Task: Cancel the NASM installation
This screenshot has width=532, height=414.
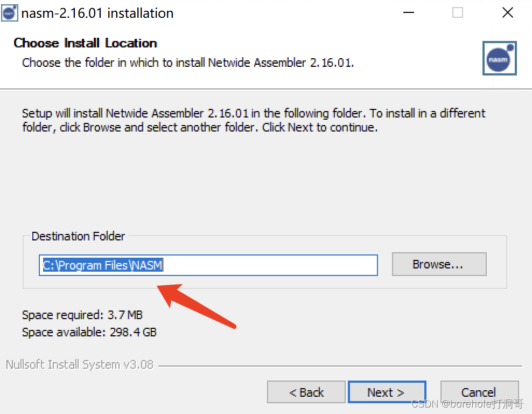Action: click(x=479, y=392)
